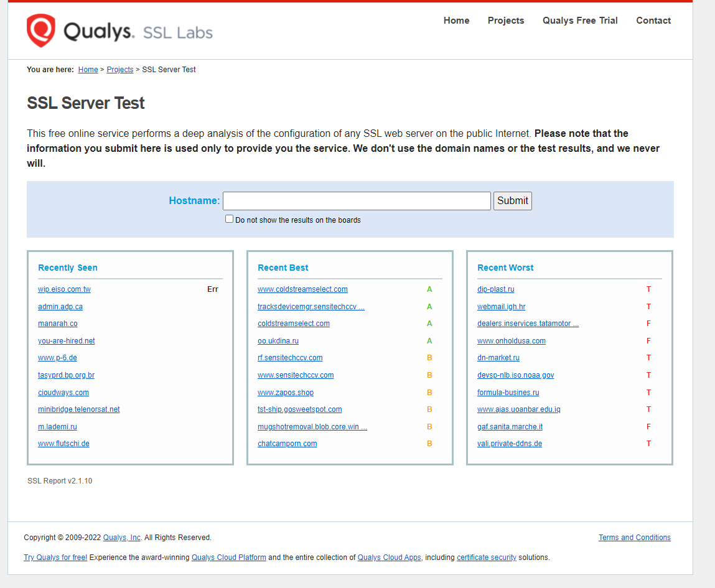This screenshot has width=715, height=588.
Task: Click the 'Err' status for wip.eiso.com.tw
Action: coord(212,289)
